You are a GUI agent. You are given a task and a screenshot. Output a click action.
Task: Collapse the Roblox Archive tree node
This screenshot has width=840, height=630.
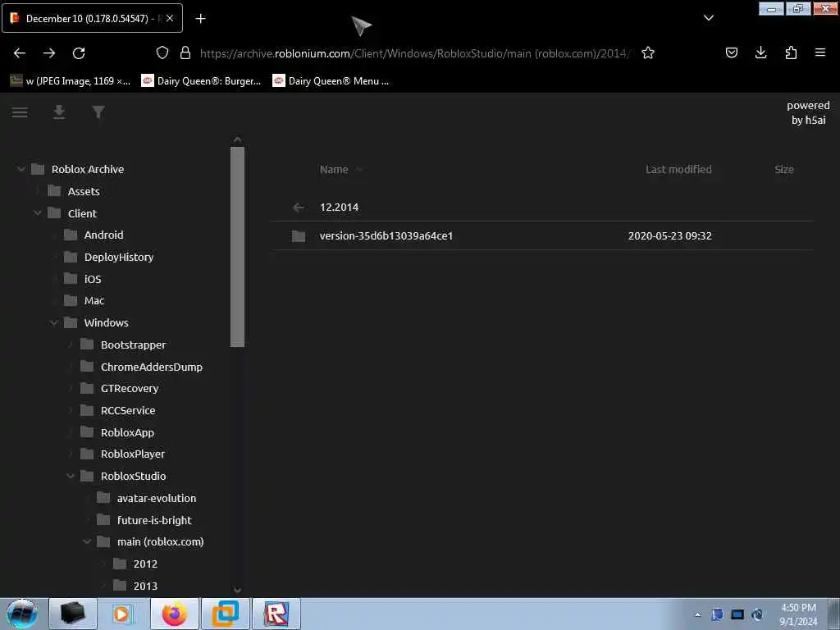tap(21, 169)
